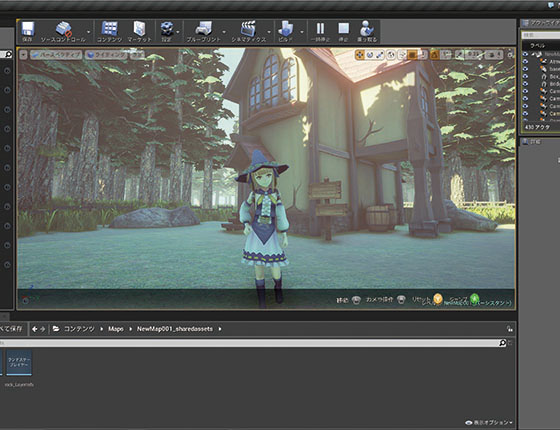The image size is (560, 430).
Task: Open the Perspective (パースペクティブ) view menu
Action: point(56,55)
